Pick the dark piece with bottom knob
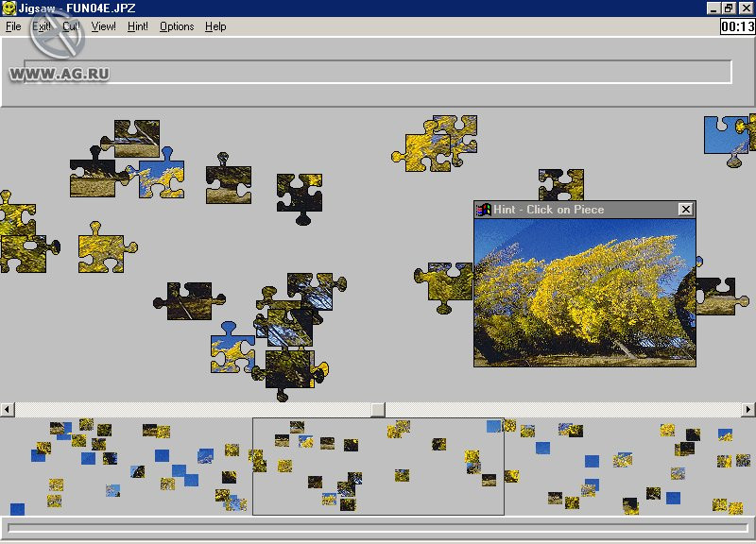The height and width of the screenshot is (544, 756). pyautogui.click(x=300, y=198)
